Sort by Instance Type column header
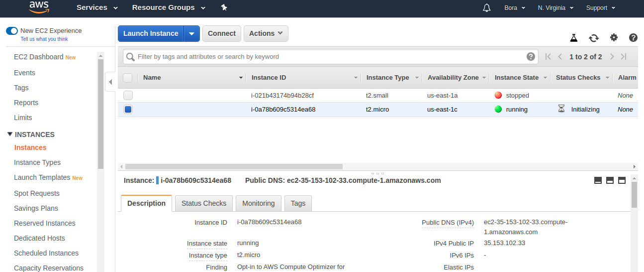 click(388, 78)
